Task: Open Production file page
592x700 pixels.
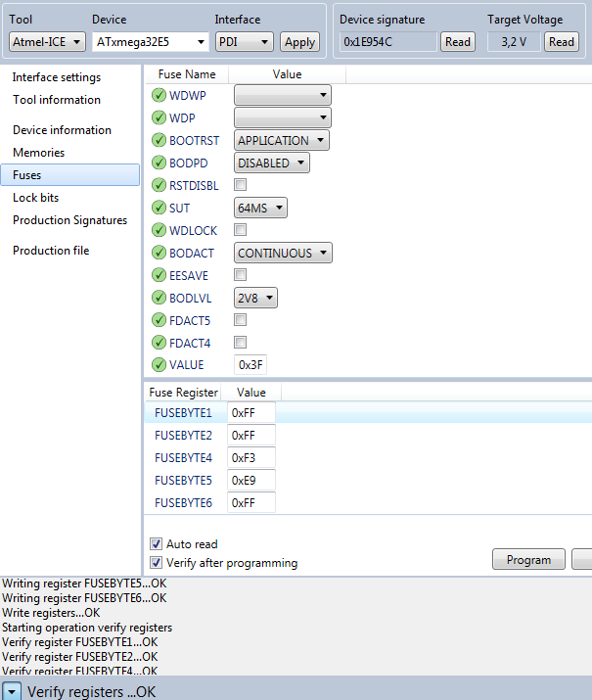Action: (x=51, y=251)
